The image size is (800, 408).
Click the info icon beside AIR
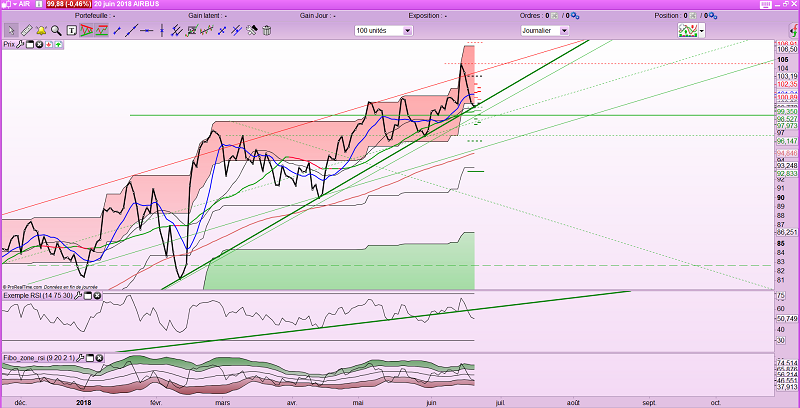39,4
